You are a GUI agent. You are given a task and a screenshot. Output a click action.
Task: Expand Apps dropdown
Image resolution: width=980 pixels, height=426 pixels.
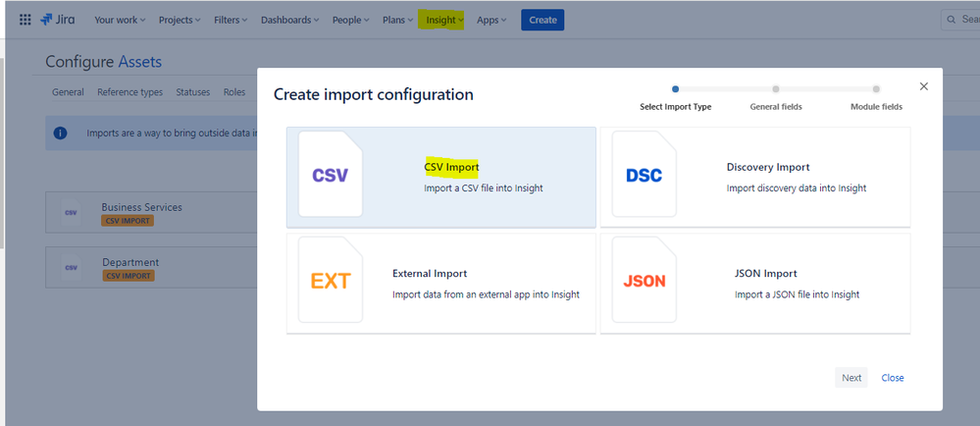pos(491,20)
